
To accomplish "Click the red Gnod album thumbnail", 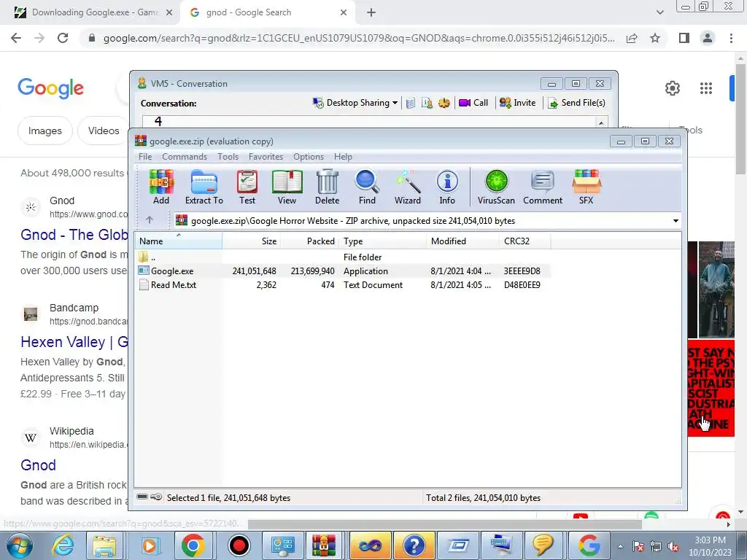I will 711,388.
